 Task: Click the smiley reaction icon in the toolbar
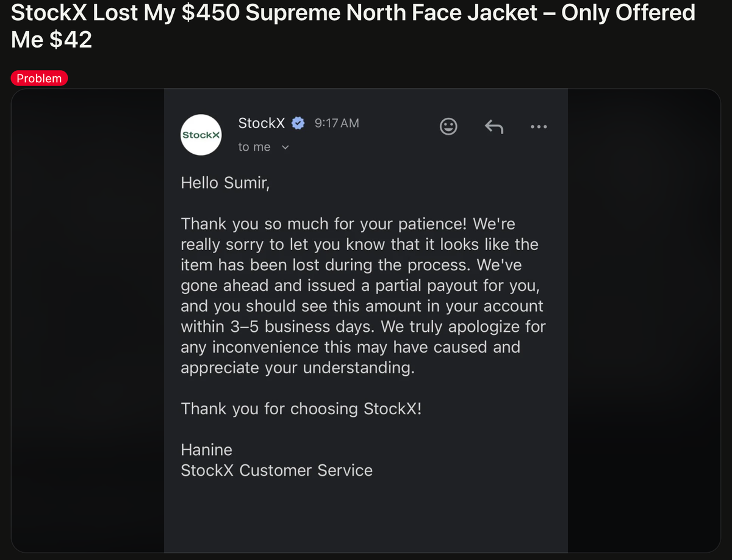448,126
